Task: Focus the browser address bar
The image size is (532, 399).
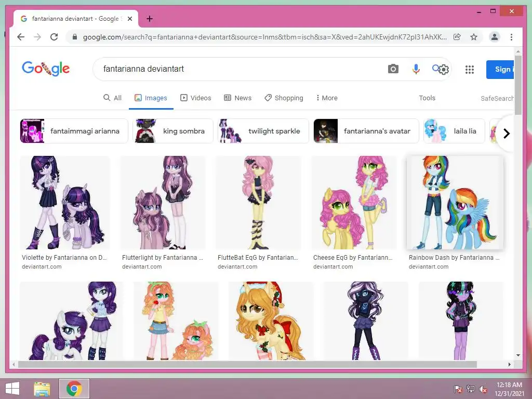Action: (x=264, y=37)
